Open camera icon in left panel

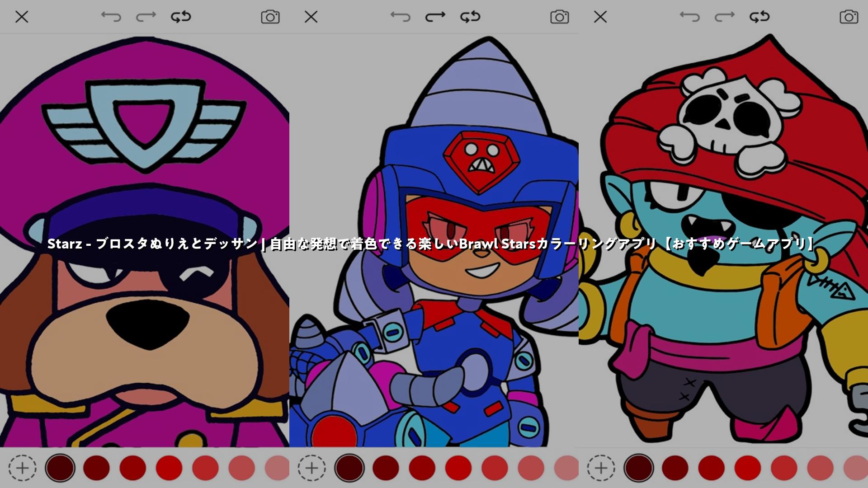(x=270, y=17)
